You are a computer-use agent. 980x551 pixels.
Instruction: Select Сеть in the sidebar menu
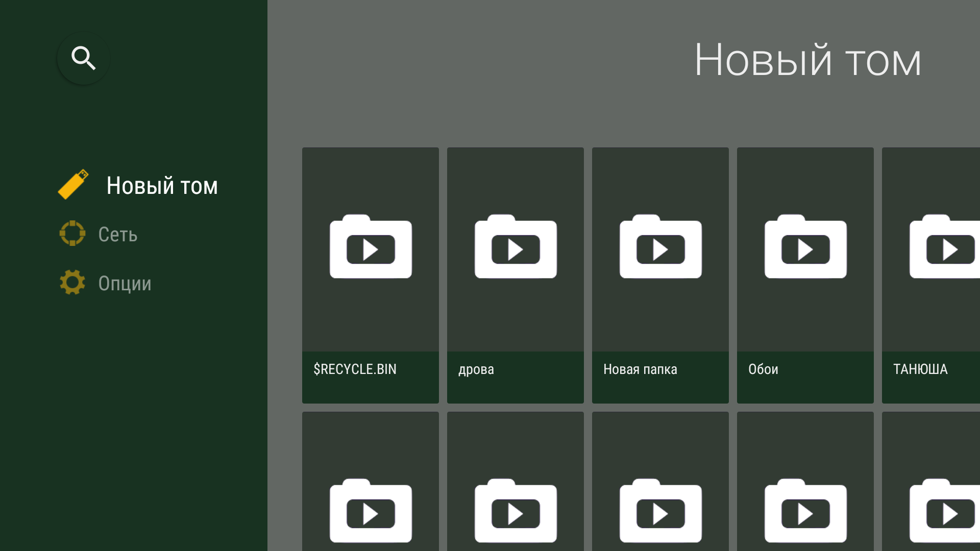coord(118,235)
